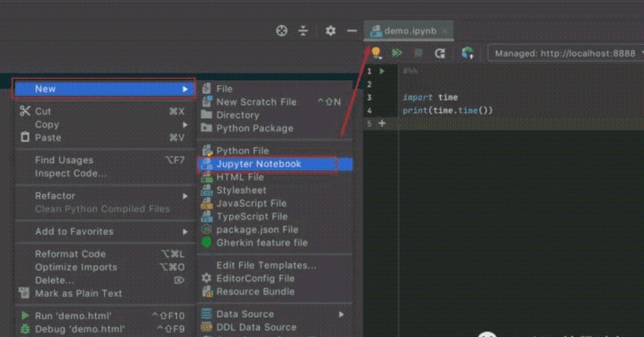Click Run 'demo.html' menu entry
This screenshot has width=644, height=337.
point(73,315)
